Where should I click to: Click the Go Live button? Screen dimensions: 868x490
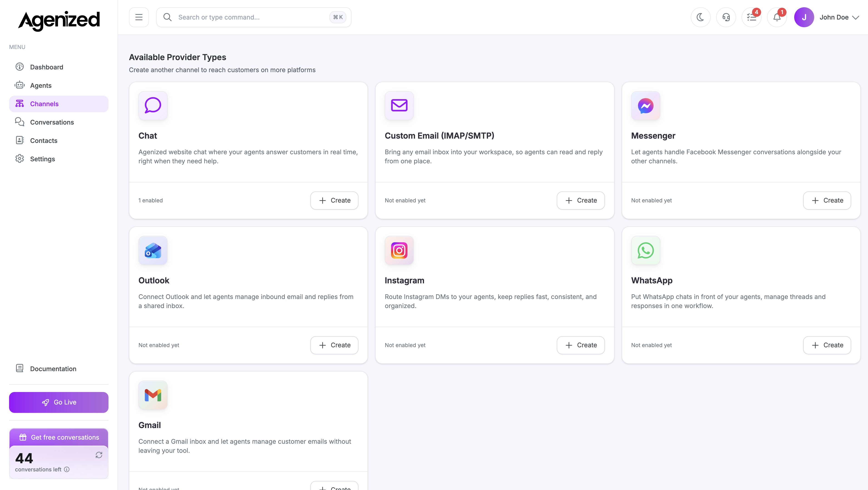pyautogui.click(x=58, y=402)
